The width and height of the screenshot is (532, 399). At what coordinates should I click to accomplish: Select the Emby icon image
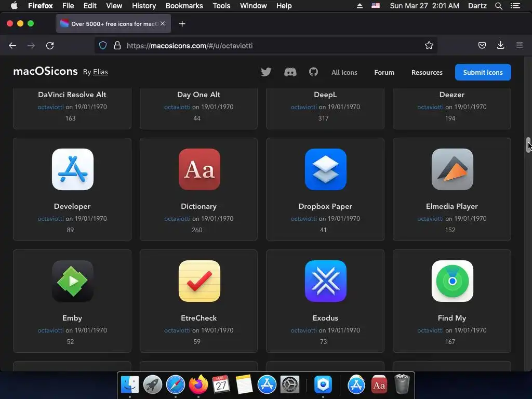pyautogui.click(x=73, y=281)
